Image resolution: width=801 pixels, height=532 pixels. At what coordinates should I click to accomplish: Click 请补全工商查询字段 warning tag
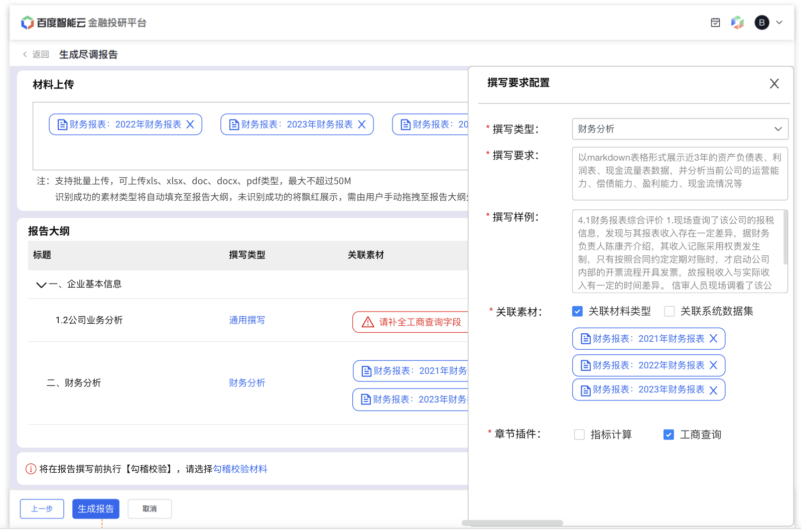(x=411, y=322)
